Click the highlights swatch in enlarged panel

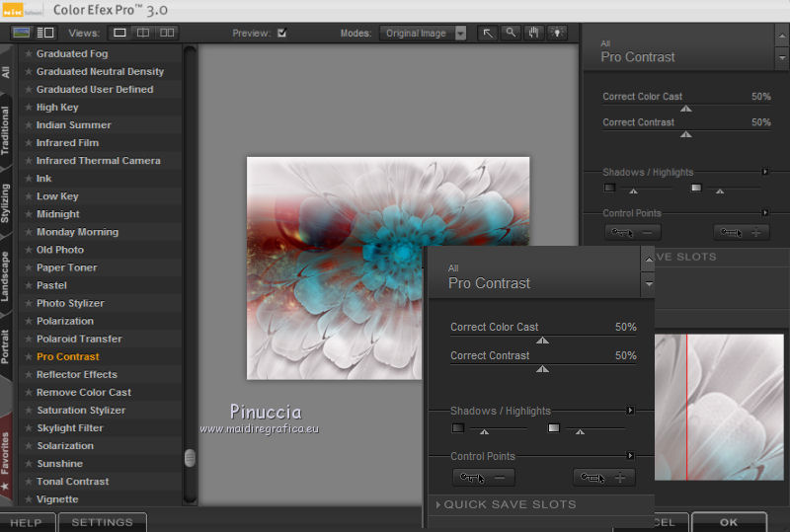click(554, 428)
